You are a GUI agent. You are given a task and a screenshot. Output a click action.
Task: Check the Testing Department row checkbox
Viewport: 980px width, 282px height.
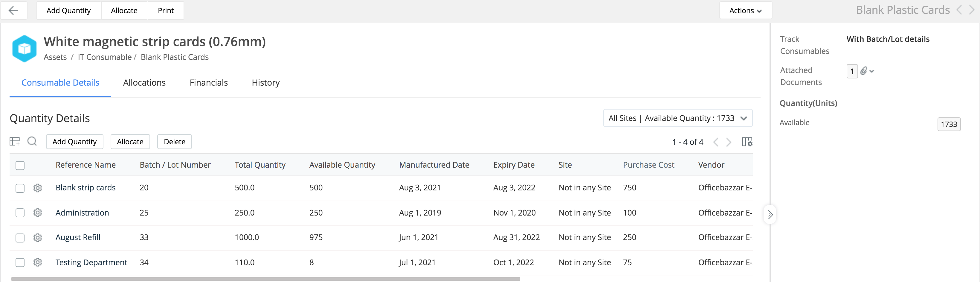[x=20, y=262]
